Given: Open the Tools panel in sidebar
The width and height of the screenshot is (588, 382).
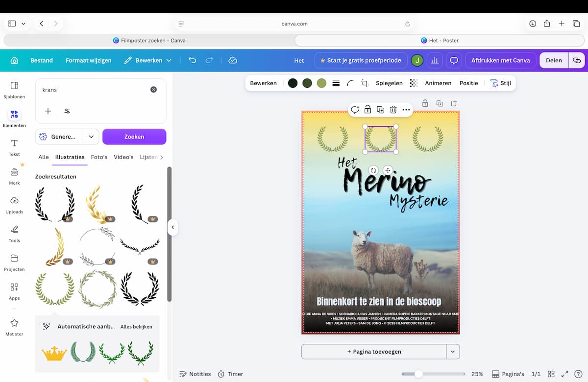Looking at the screenshot, I should (x=14, y=234).
